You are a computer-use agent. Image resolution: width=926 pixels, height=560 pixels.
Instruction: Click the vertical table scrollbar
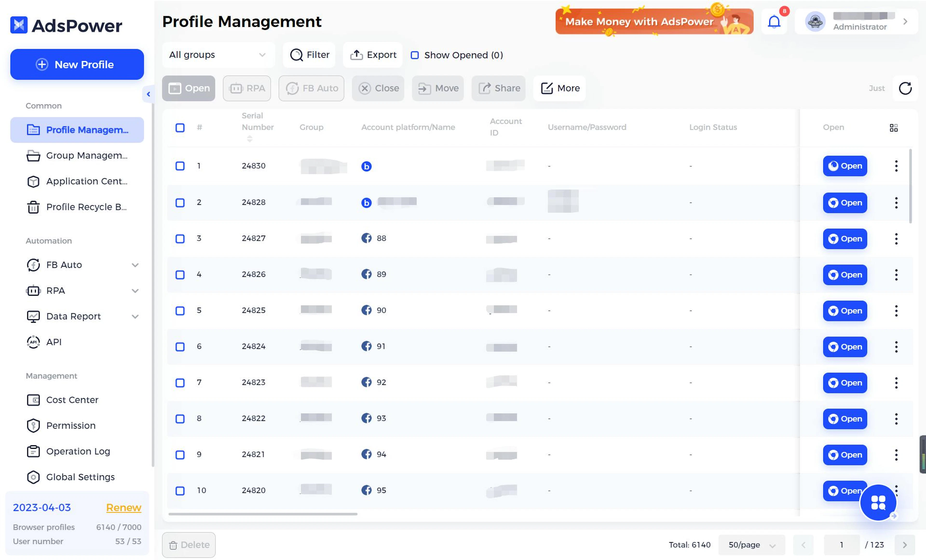pos(910,186)
